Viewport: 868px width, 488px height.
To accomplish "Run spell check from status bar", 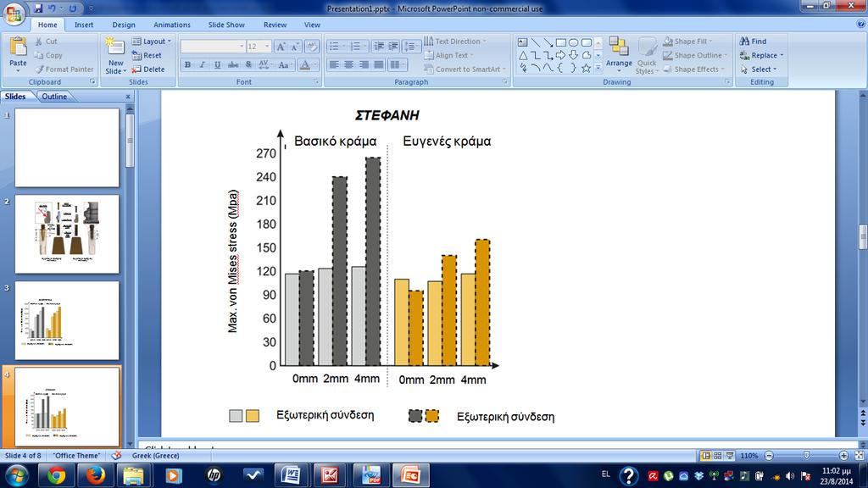I will pyautogui.click(x=116, y=455).
